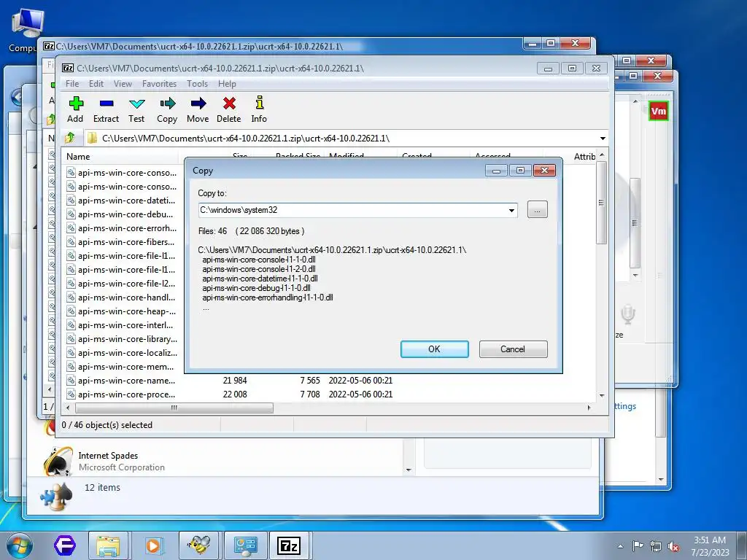Click the vertical scrollbar thumb in file list

click(x=602, y=203)
